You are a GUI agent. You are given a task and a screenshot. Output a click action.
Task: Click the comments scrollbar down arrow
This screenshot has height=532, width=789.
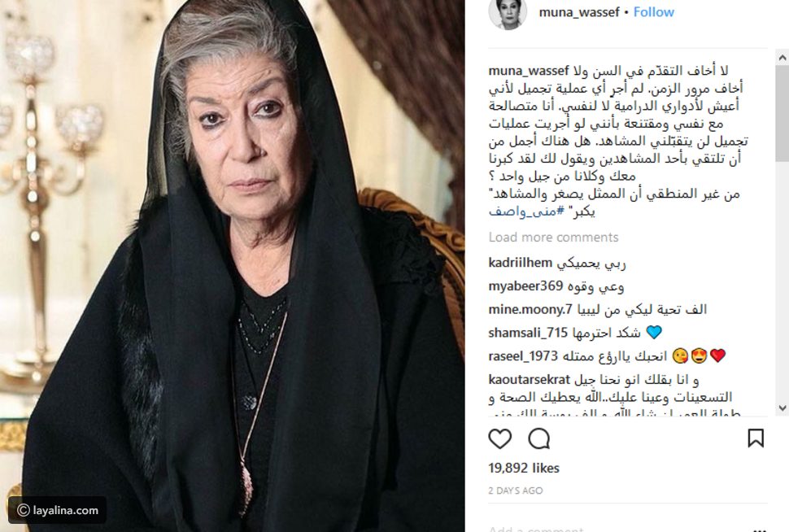[782, 408]
